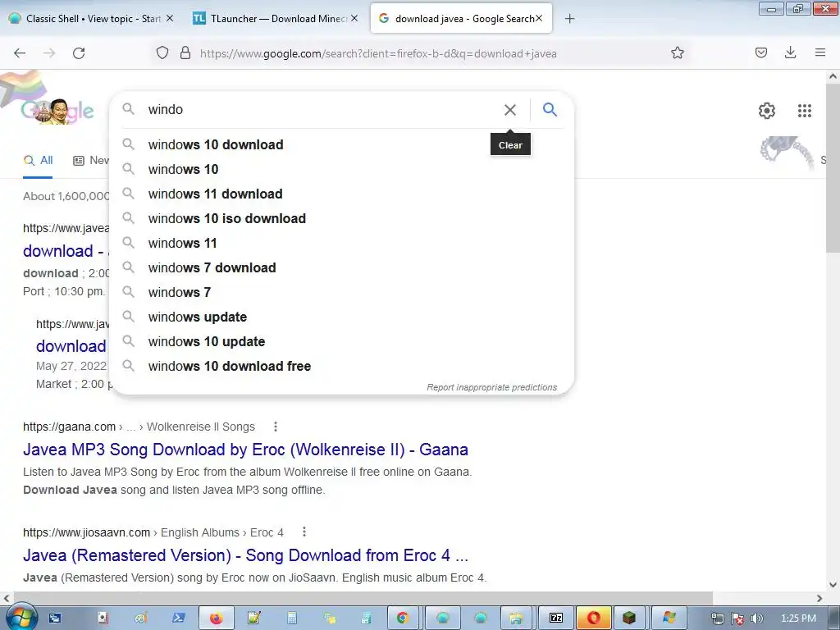This screenshot has width=840, height=630.
Task: Open Google quick settings gear
Action: pos(767,111)
